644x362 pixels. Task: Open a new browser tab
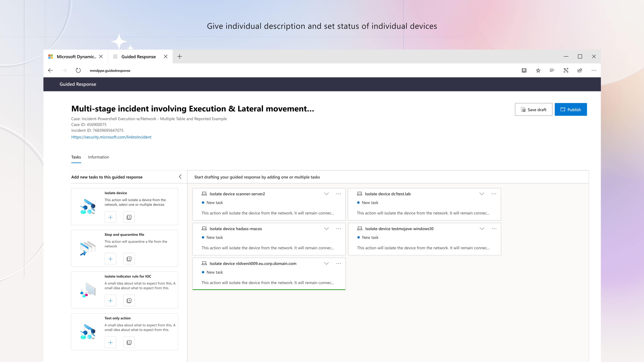coord(179,56)
